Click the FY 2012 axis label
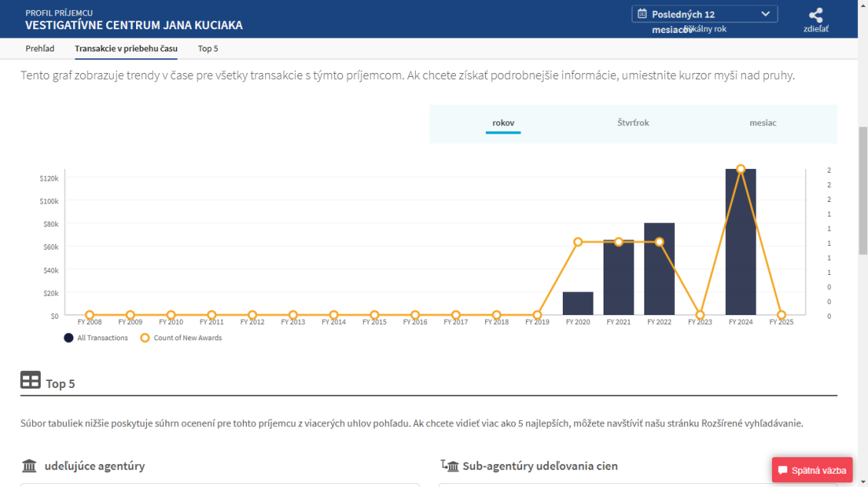 (252, 322)
